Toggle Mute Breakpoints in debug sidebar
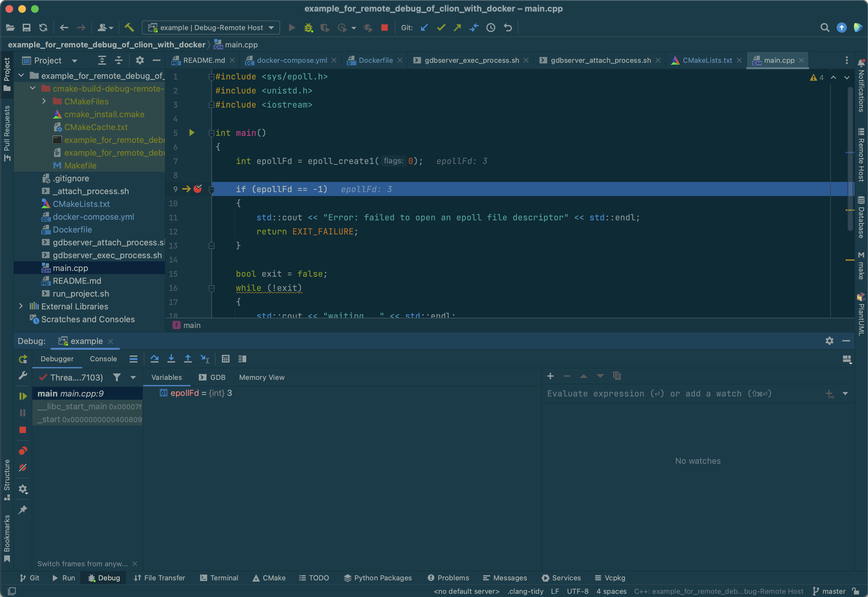 (x=23, y=468)
